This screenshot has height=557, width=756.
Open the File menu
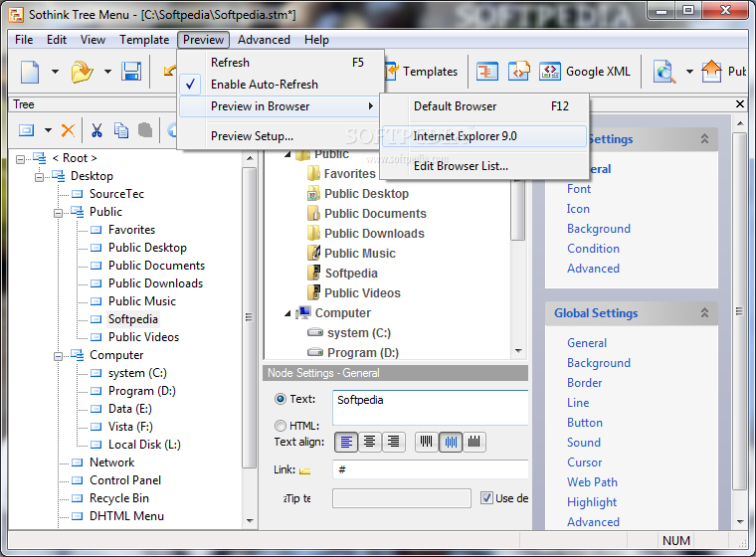[24, 40]
